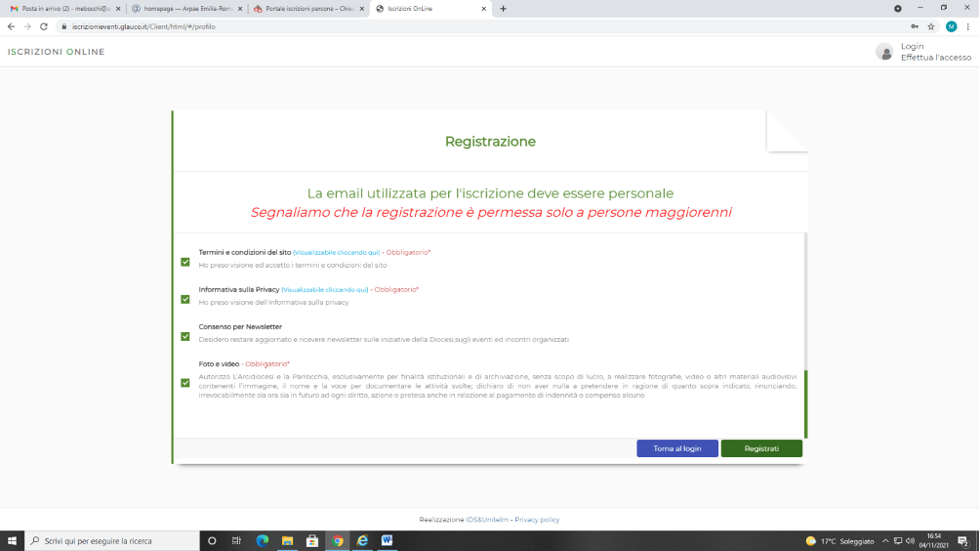980x551 pixels.
Task: Click the browser back arrow
Action: [x=11, y=26]
